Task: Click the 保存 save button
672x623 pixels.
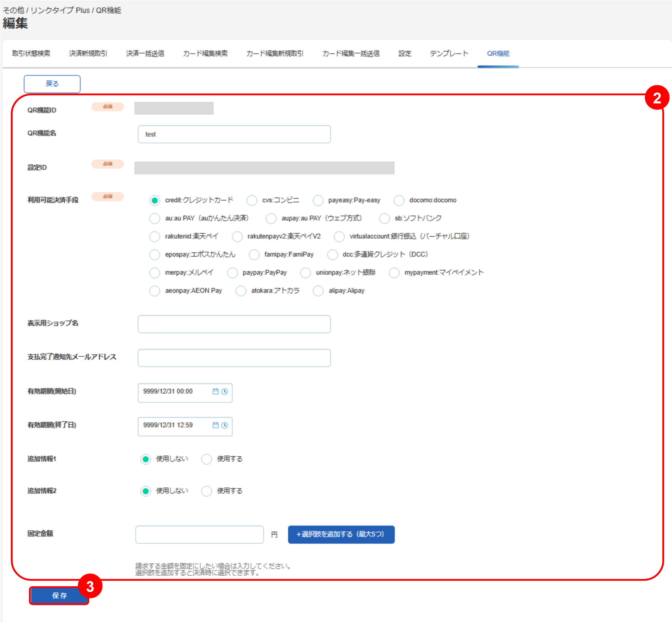Action: [59, 596]
